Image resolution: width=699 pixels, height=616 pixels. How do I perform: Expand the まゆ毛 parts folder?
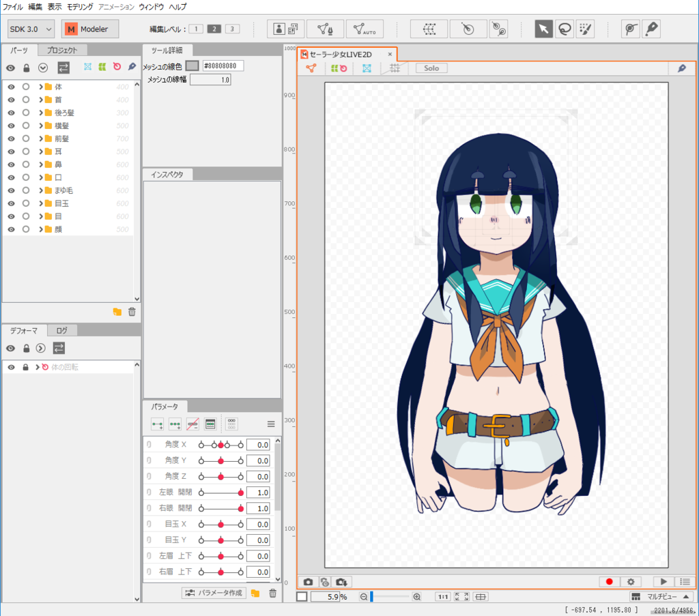(x=40, y=190)
